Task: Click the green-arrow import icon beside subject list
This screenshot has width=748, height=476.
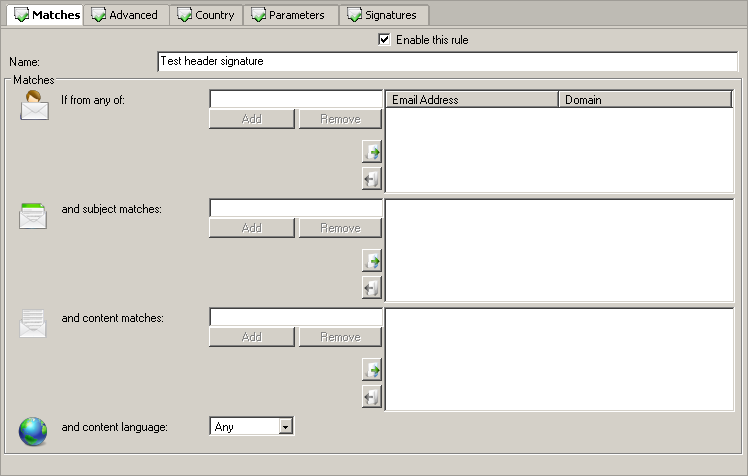Action: [372, 261]
